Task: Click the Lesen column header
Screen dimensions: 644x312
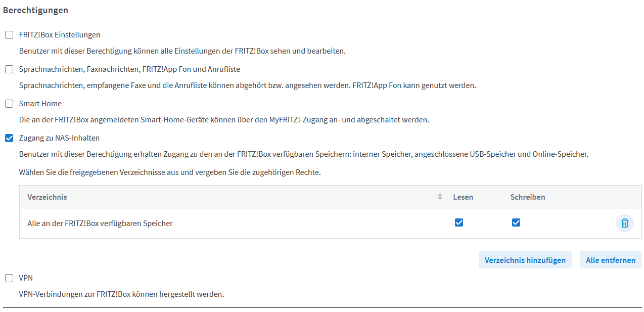Action: [x=463, y=197]
